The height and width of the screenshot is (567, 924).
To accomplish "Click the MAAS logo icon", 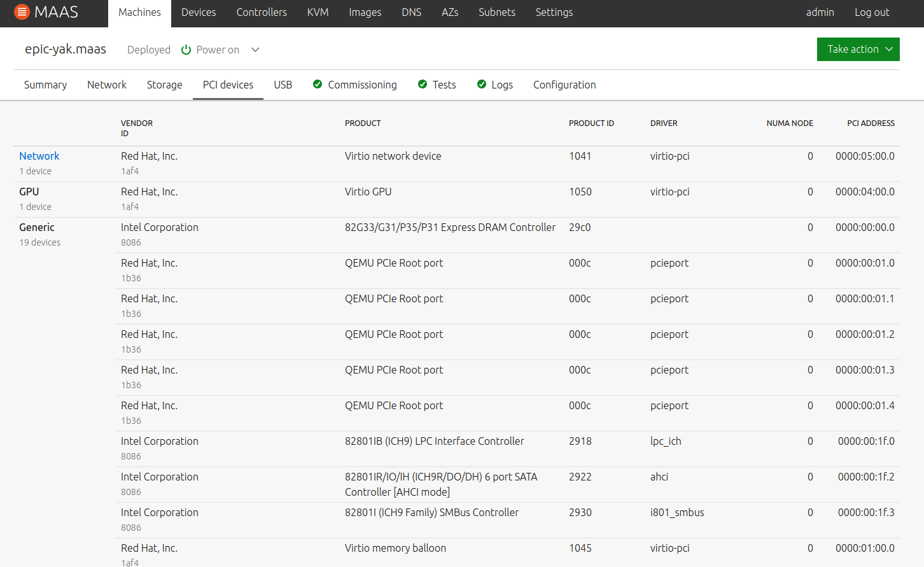I will (x=22, y=12).
